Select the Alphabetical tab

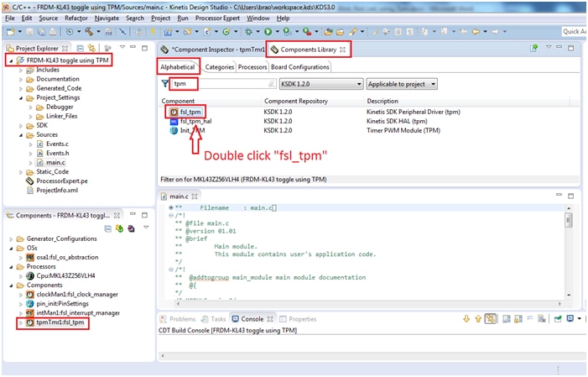[x=177, y=67]
